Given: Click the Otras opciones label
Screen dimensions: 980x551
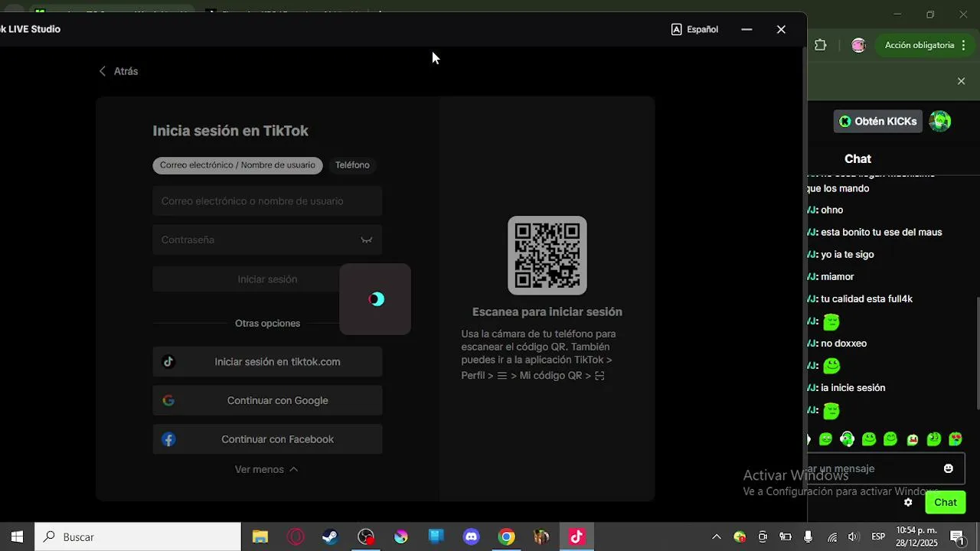Looking at the screenshot, I should [x=267, y=324].
